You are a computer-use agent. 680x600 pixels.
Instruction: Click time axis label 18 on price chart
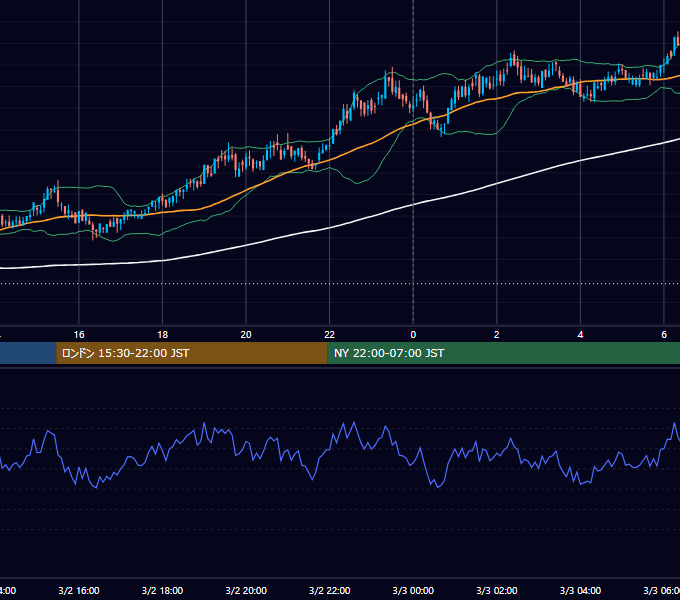pos(162,334)
